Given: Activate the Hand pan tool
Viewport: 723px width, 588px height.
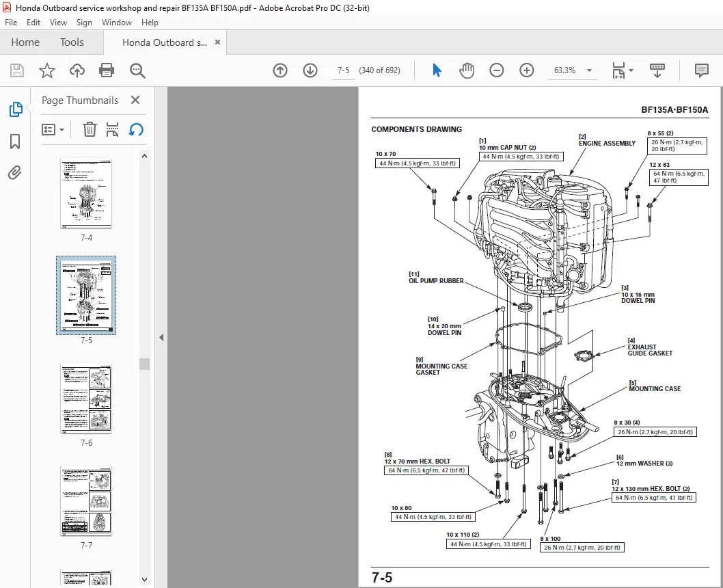Looking at the screenshot, I should coord(467,70).
